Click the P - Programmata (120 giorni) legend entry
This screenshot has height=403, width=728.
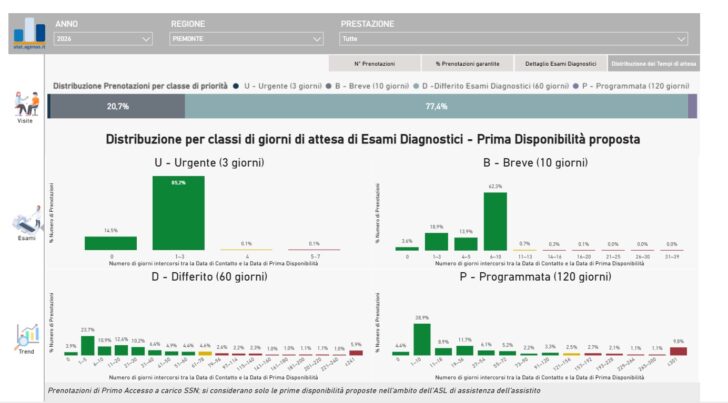pos(631,86)
